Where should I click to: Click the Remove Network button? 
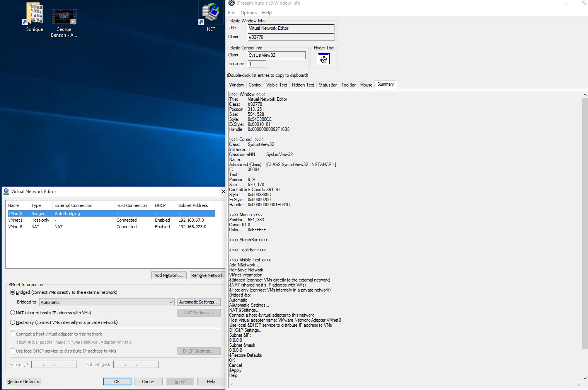(x=207, y=275)
